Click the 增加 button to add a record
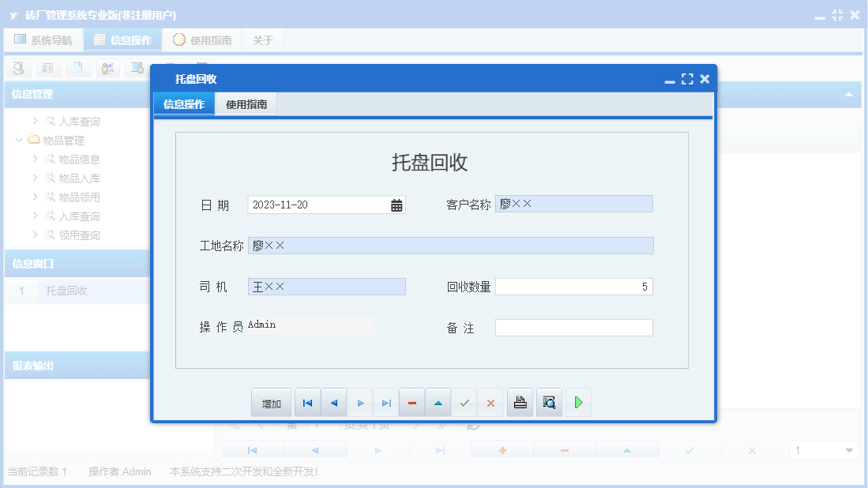Viewport: 868px width, 488px height. [271, 402]
